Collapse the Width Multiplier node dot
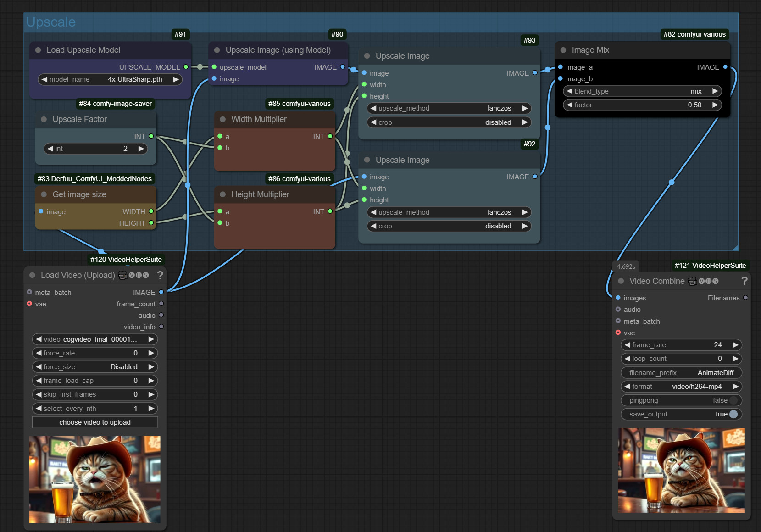This screenshot has height=532, width=761. (223, 119)
